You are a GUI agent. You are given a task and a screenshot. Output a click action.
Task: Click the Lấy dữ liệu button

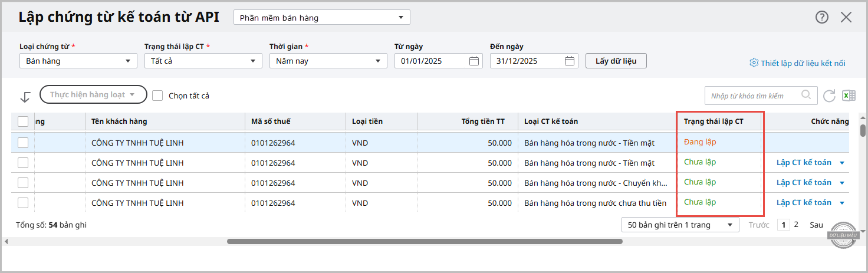616,61
